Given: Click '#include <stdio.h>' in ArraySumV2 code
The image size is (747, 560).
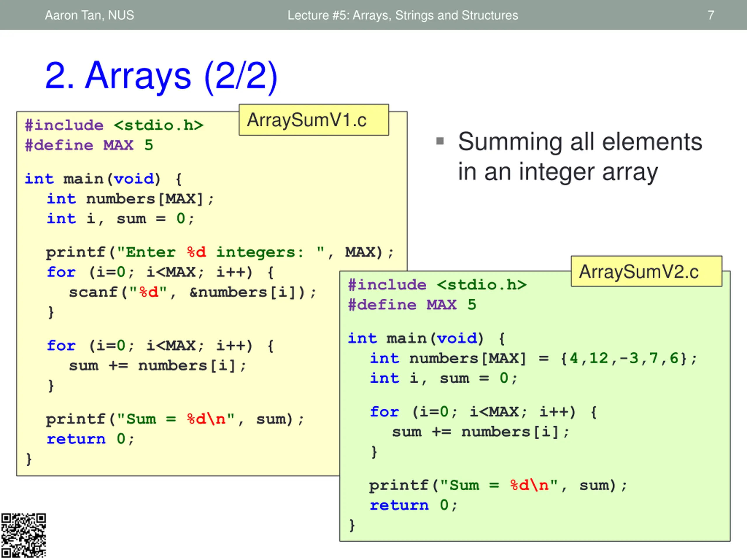Looking at the screenshot, I should click(x=437, y=285).
